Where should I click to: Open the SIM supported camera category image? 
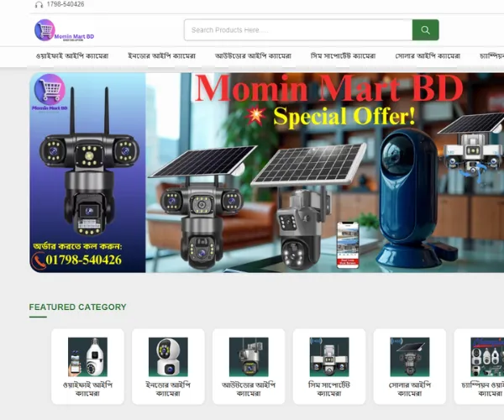329,356
